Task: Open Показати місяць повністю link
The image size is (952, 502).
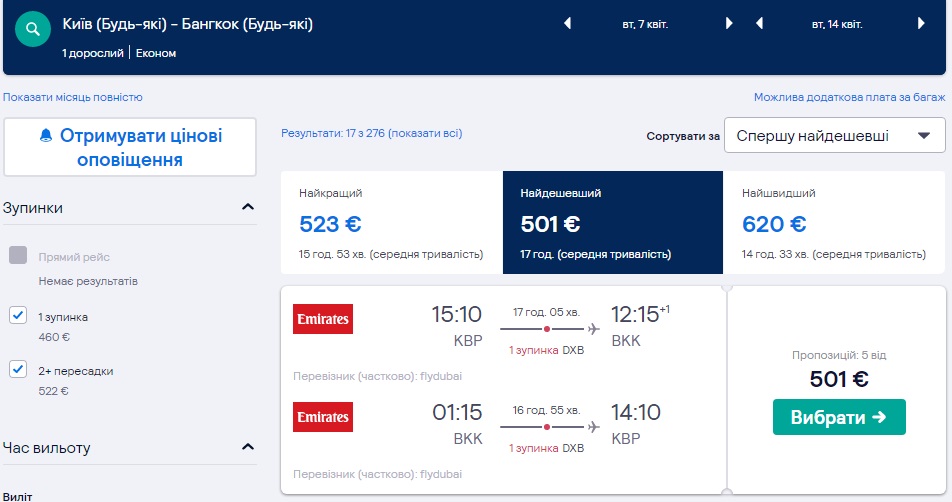Action: [73, 97]
